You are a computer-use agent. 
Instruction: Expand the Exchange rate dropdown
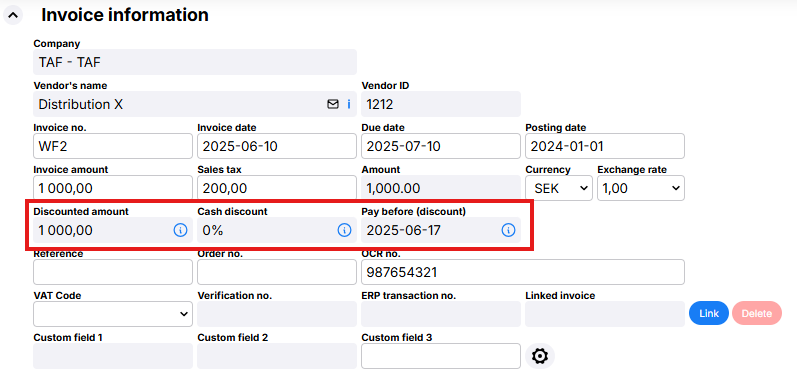(641, 188)
